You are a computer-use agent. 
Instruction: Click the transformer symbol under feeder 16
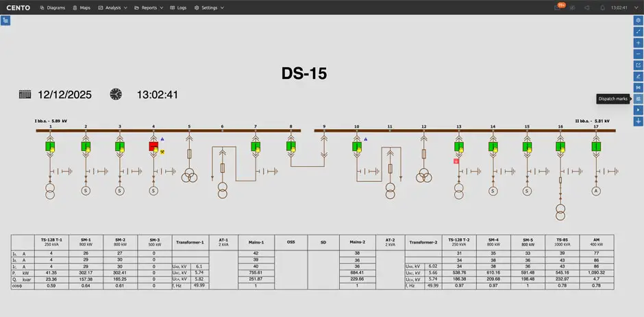pos(560,213)
